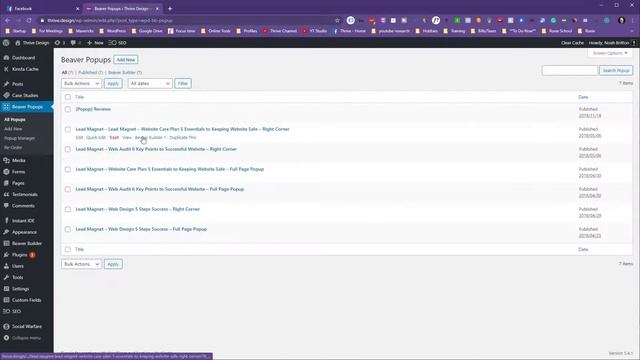
Task: Open Pages in the sidebar
Action: point(18,183)
